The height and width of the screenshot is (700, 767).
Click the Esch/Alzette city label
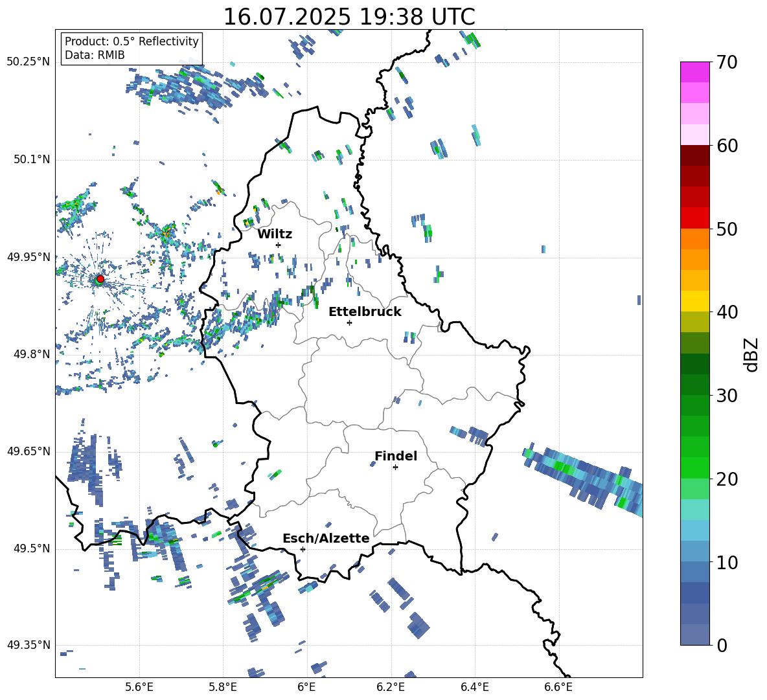click(326, 538)
